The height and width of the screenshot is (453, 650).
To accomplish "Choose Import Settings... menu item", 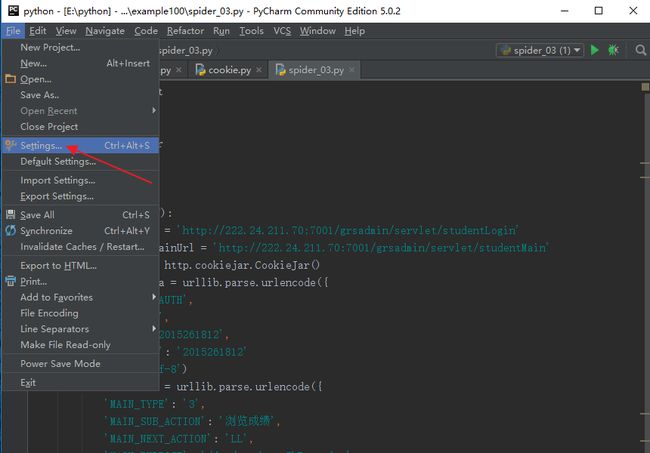I will 81,180.
